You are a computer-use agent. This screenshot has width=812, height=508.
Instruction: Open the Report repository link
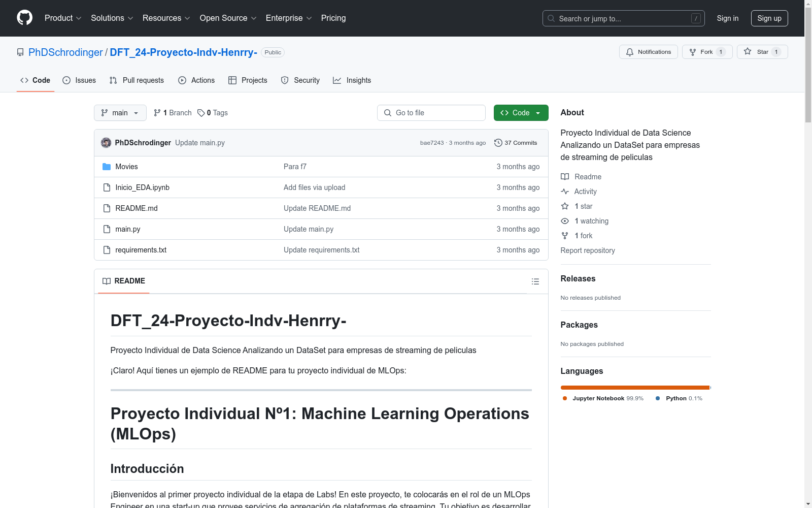click(588, 250)
